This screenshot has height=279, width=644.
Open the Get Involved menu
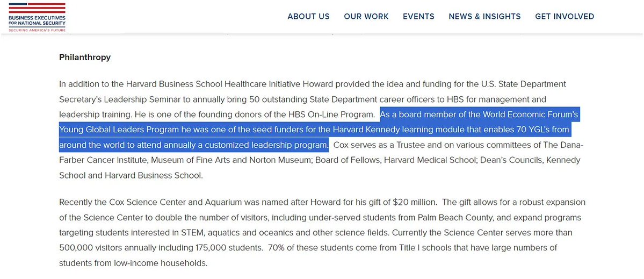tap(565, 17)
